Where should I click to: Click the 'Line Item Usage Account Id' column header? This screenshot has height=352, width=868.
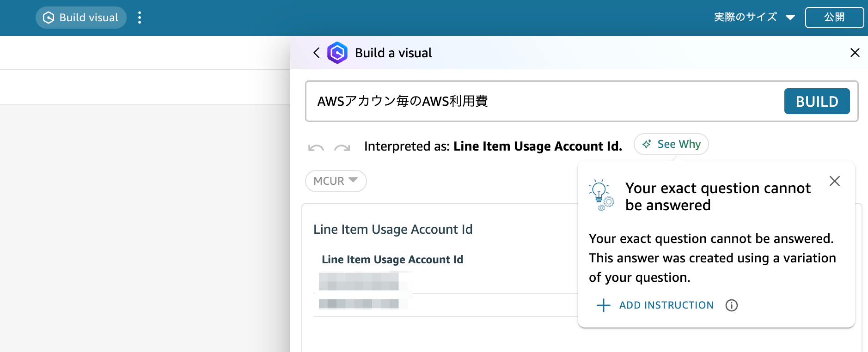click(x=392, y=260)
